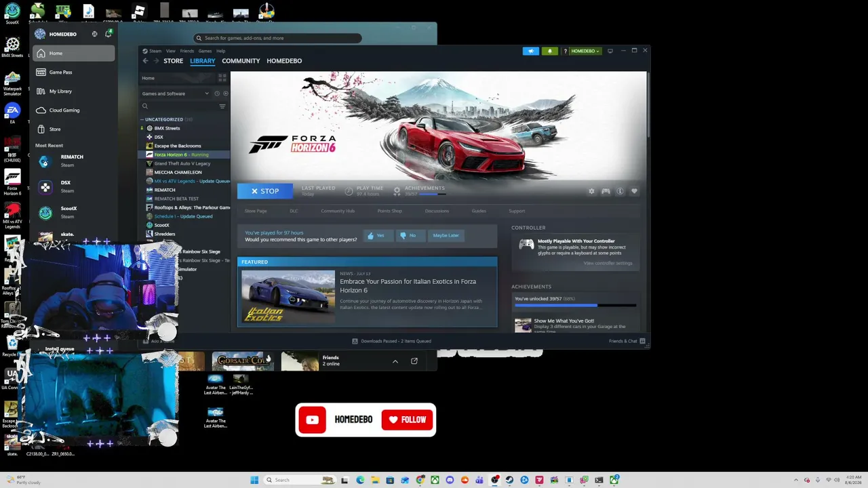Pop out Xbox friends panel window
This screenshot has height=488, width=868.
click(414, 361)
